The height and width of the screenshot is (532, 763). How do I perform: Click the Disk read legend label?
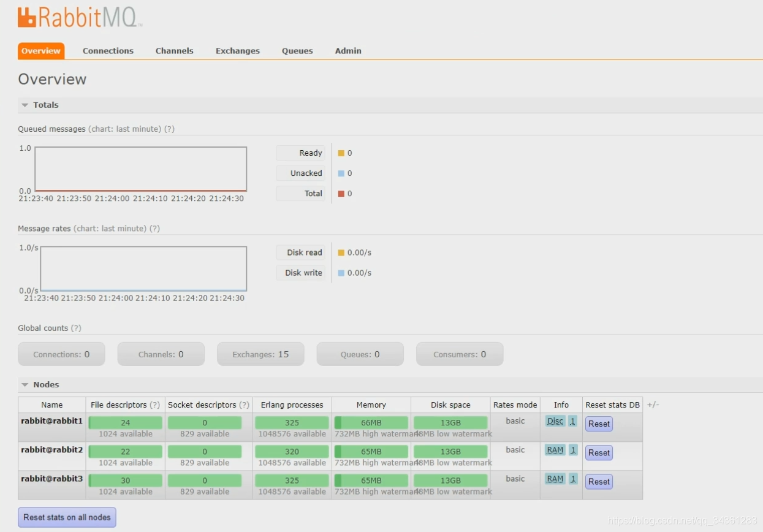coord(300,253)
